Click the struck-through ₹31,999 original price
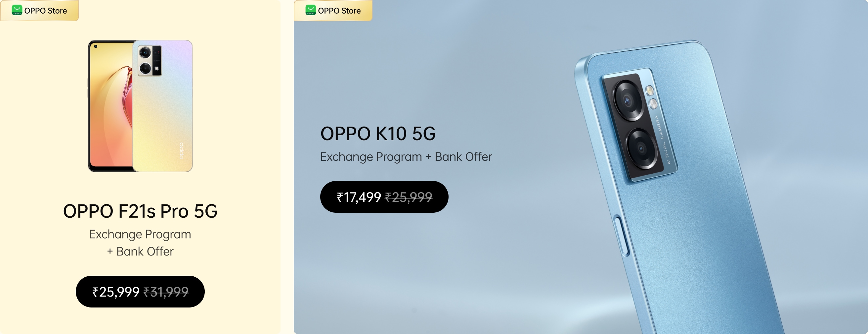 166,292
